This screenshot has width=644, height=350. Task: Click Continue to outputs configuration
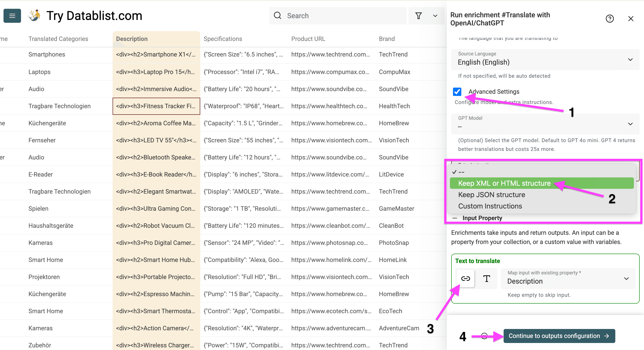click(x=559, y=336)
